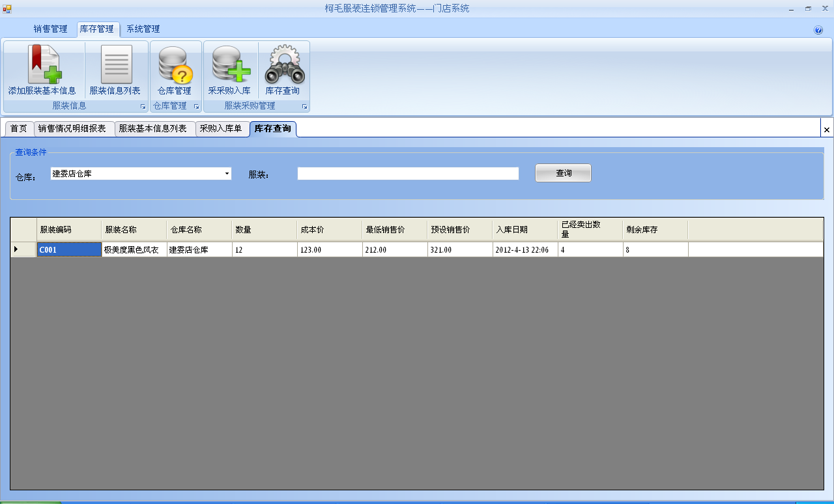Switch to the 首页 tab
This screenshot has width=834, height=504.
[x=19, y=129]
